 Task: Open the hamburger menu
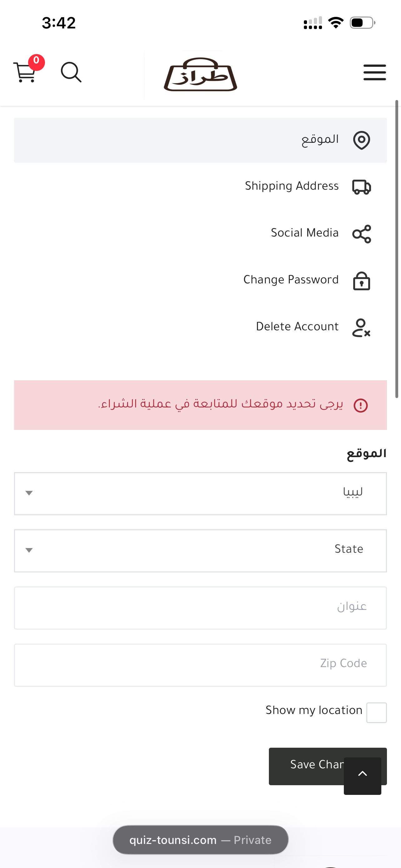click(374, 72)
